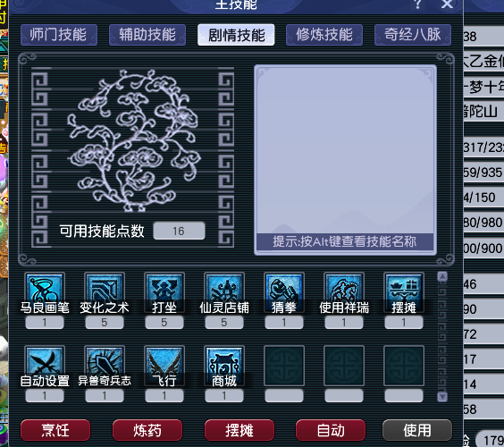Click the grey 使用 button

417,430
